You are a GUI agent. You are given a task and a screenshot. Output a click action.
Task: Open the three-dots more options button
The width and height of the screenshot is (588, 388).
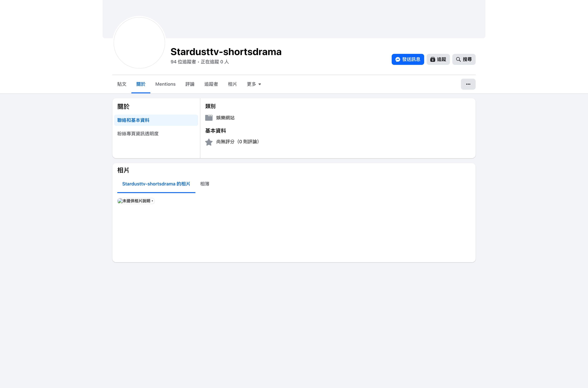click(468, 84)
